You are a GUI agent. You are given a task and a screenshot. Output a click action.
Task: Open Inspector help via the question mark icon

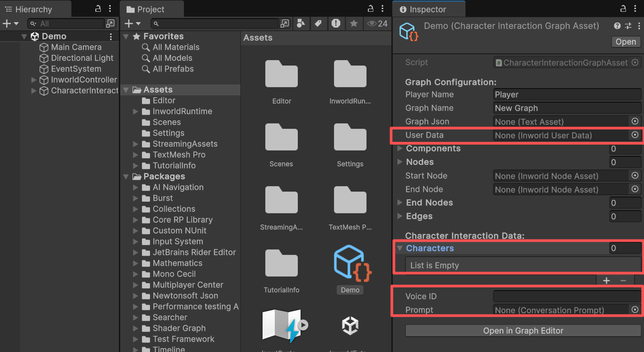coord(617,26)
